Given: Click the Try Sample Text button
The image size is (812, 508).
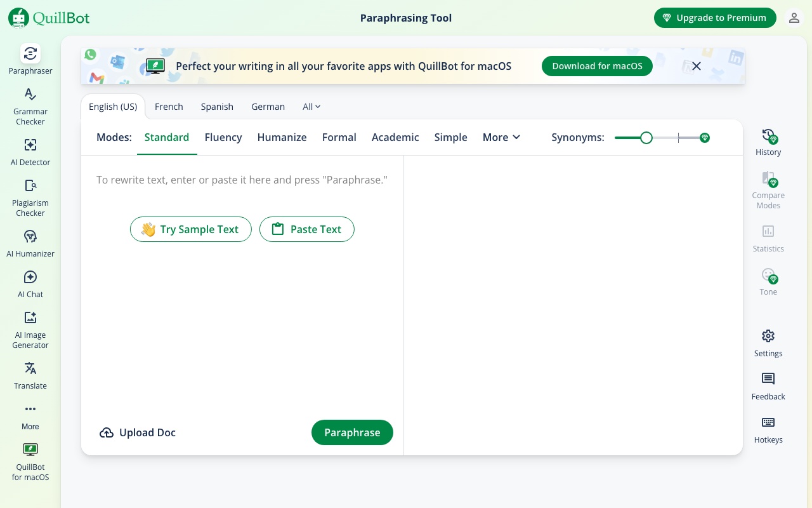Looking at the screenshot, I should 190,229.
